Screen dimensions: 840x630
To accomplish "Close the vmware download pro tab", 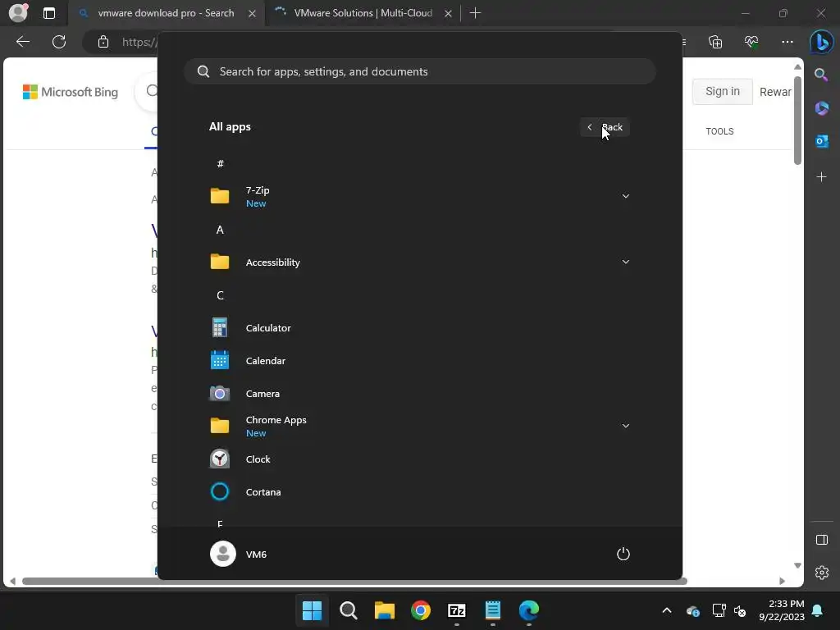I will (252, 13).
